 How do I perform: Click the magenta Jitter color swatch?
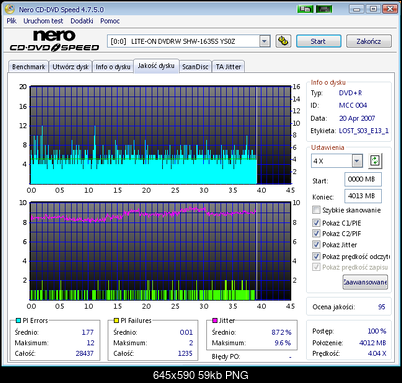[x=215, y=321]
